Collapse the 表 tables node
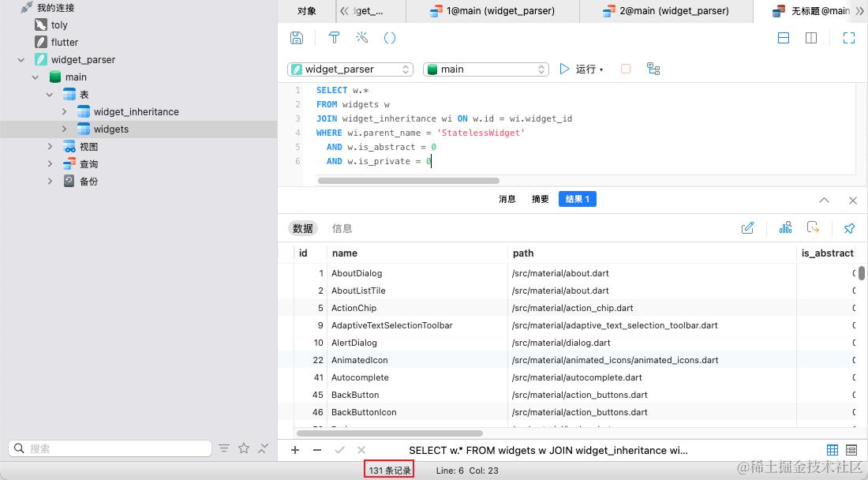The width and height of the screenshot is (868, 480). [50, 95]
